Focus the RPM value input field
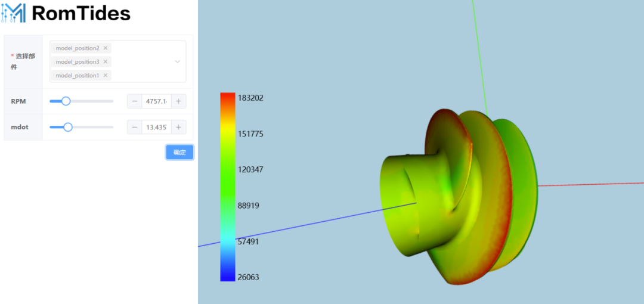Viewport: 644px width, 304px height. 156,101
